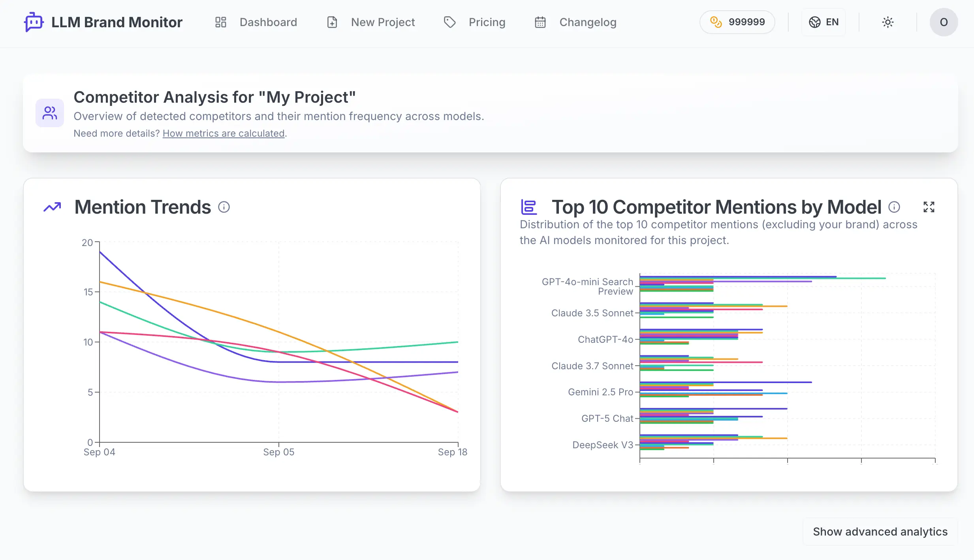The height and width of the screenshot is (560, 974).
Task: Click the Sep 05 marker on trends axis
Action: 279,452
